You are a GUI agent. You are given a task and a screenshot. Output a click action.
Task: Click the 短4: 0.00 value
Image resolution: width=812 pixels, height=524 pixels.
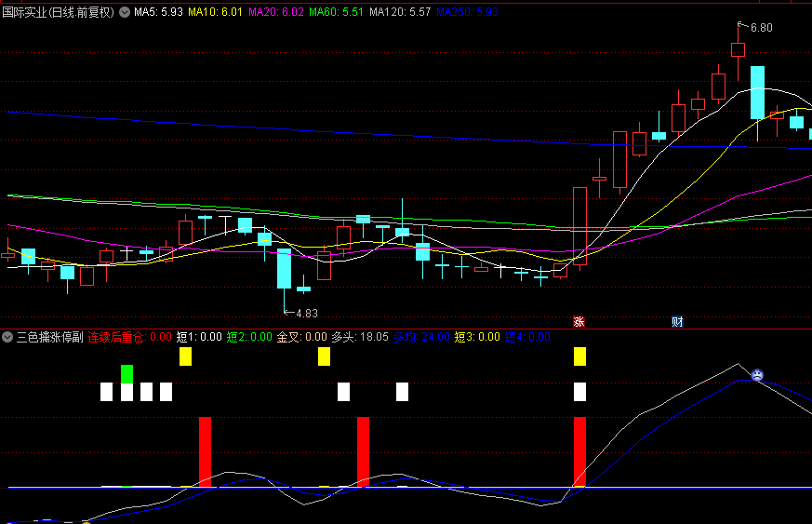(x=527, y=337)
